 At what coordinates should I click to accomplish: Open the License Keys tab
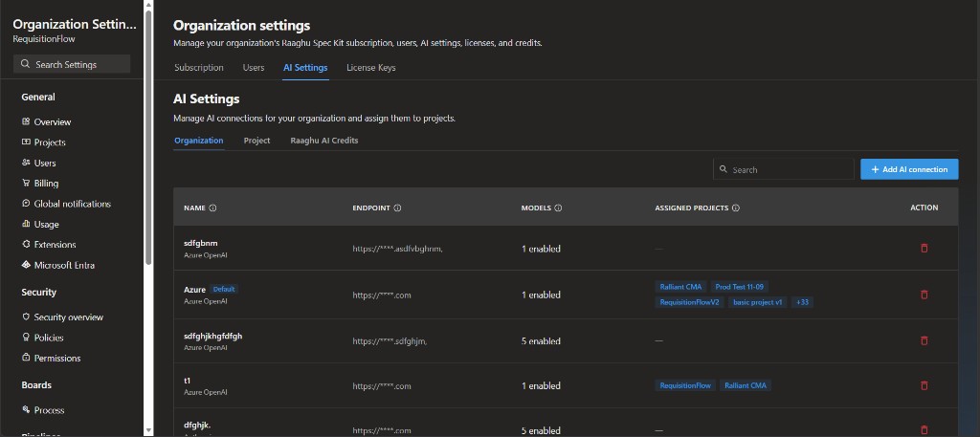[x=371, y=68]
